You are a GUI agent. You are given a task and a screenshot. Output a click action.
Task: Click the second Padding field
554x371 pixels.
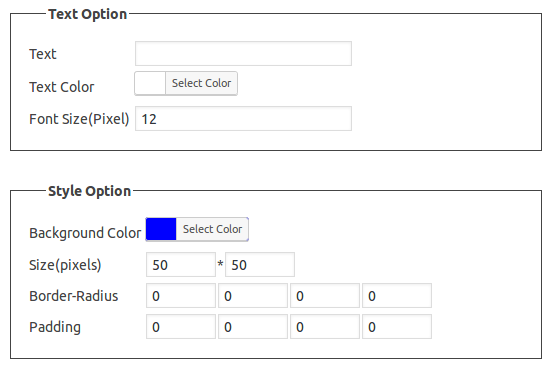pos(253,327)
